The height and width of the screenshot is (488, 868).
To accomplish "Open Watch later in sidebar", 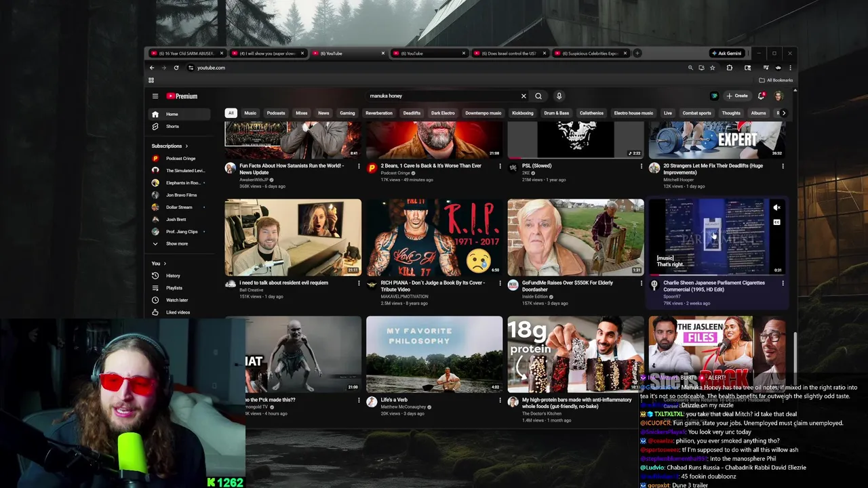I will pos(180,300).
